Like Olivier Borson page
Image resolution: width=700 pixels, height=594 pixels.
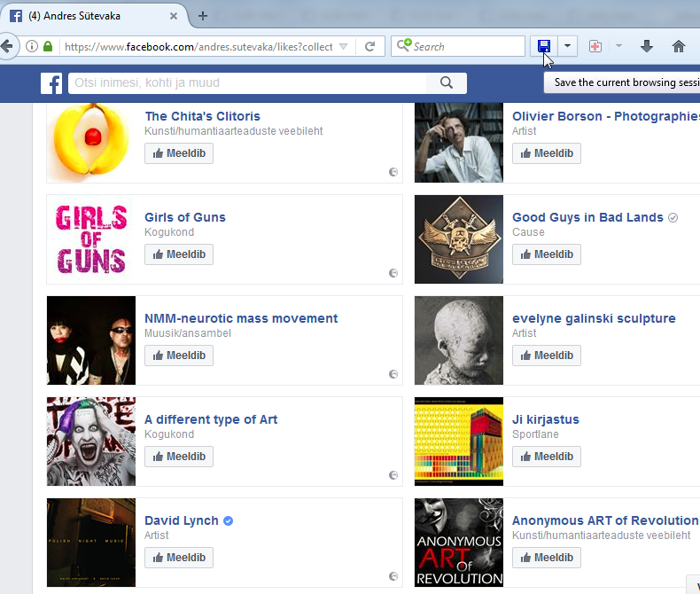pos(547,153)
